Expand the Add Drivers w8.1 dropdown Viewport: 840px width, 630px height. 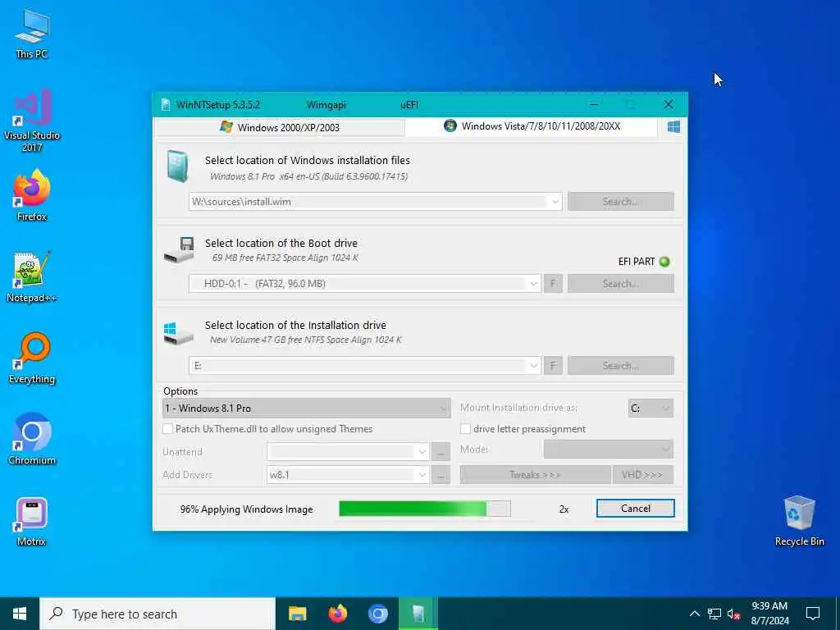pyautogui.click(x=422, y=475)
